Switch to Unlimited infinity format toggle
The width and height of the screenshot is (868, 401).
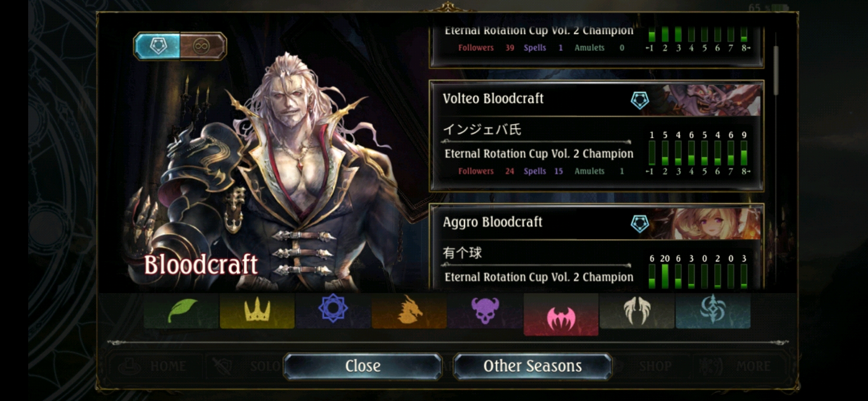click(202, 46)
